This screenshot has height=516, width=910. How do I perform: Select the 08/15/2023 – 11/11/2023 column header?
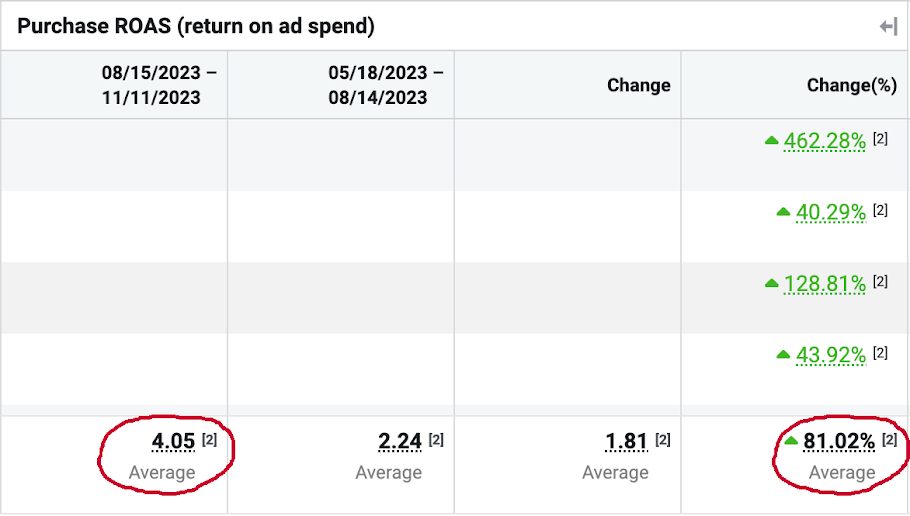click(159, 85)
